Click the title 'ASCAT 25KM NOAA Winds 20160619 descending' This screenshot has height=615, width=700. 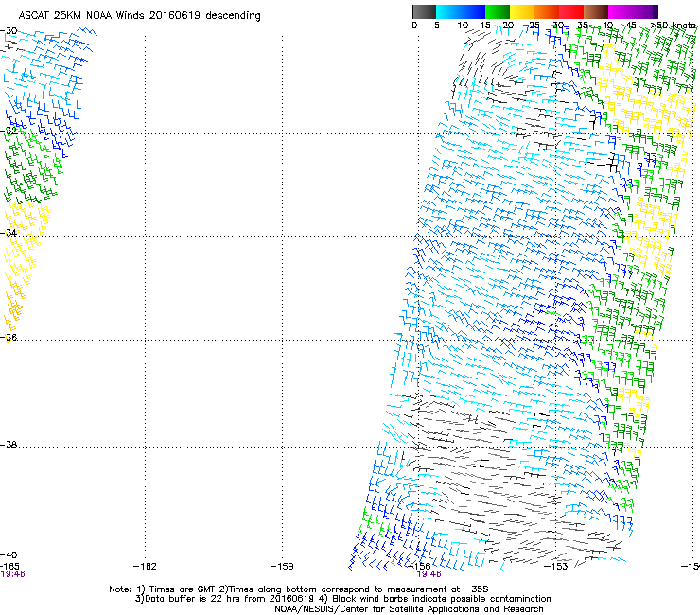pyautogui.click(x=139, y=15)
